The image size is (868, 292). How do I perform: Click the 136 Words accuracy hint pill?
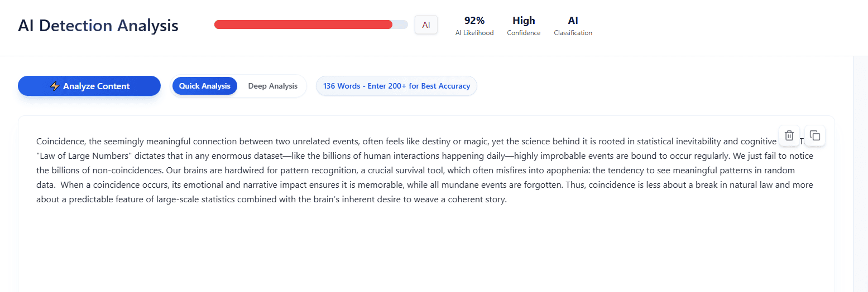coord(396,86)
